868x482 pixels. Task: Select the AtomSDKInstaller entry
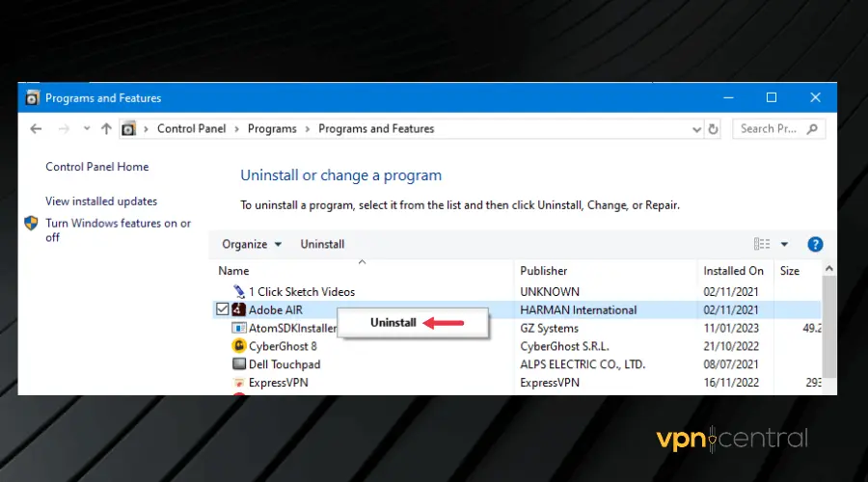292,328
